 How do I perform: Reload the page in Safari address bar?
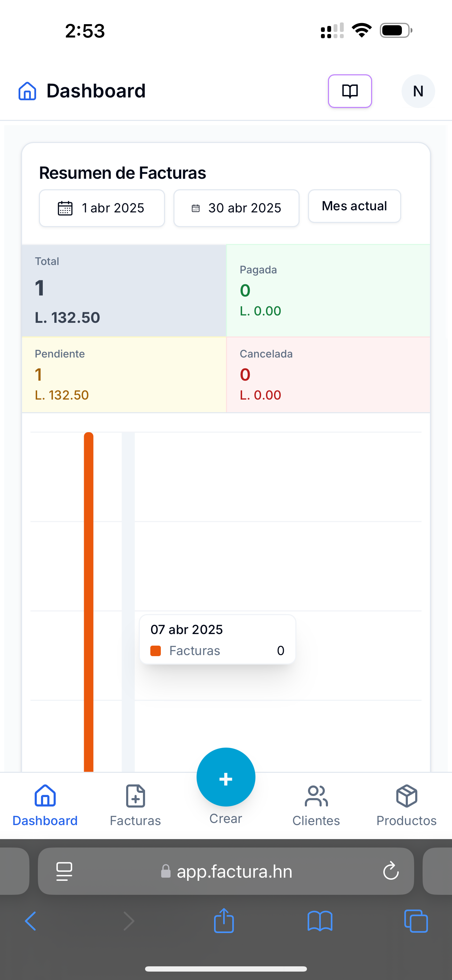coord(391,871)
